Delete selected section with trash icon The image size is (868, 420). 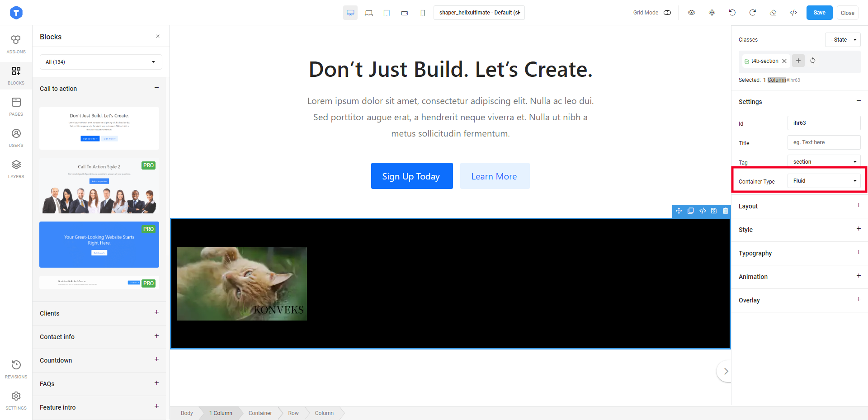[x=726, y=211]
